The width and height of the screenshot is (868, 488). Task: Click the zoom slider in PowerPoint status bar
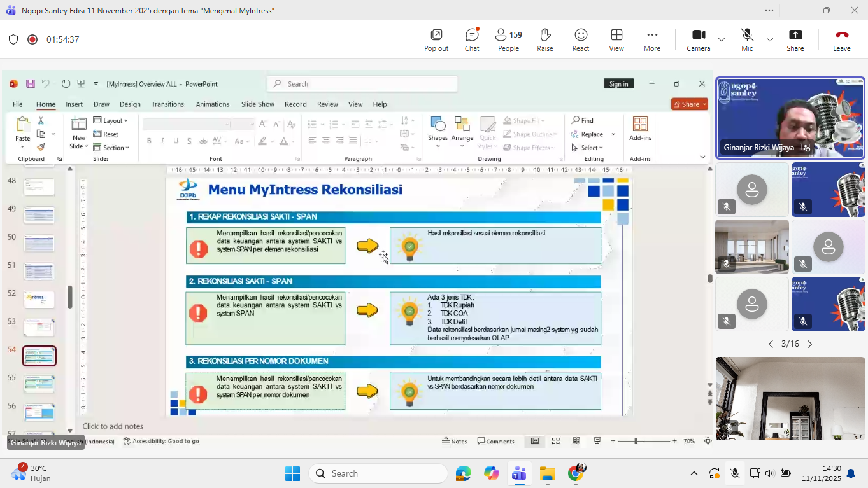(x=636, y=441)
